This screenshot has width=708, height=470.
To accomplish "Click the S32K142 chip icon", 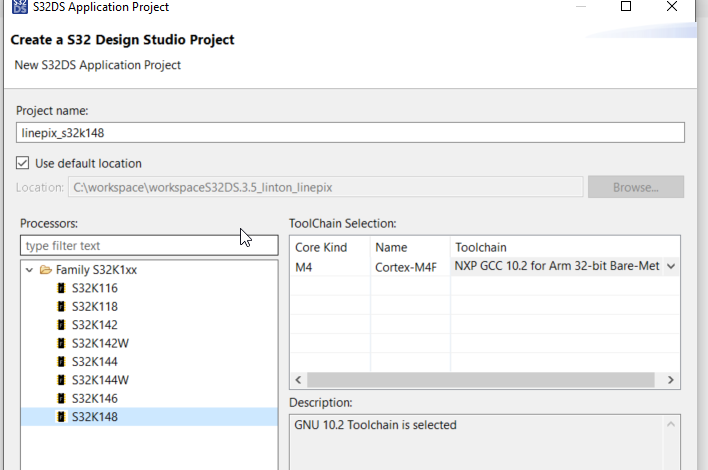I will point(62,325).
